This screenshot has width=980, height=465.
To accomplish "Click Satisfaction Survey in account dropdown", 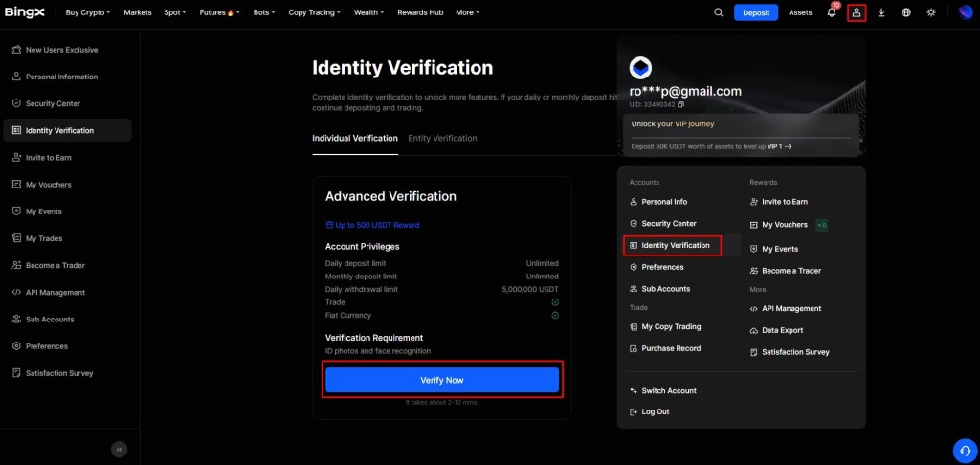I will point(790,352).
